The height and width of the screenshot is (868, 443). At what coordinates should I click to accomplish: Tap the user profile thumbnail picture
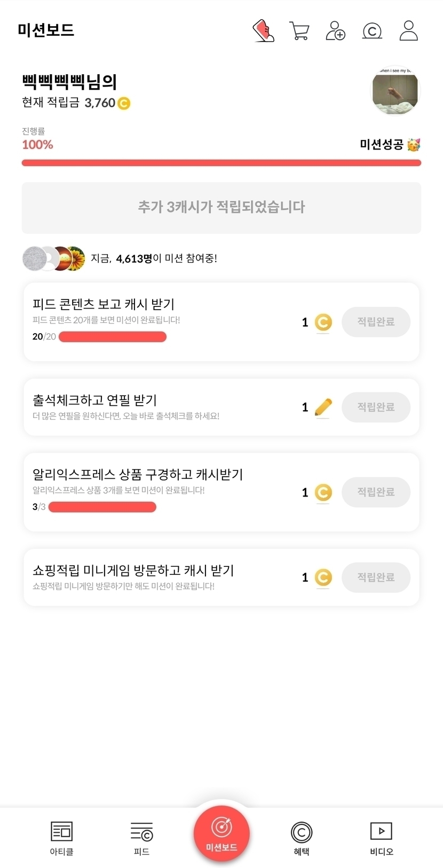pyautogui.click(x=395, y=91)
